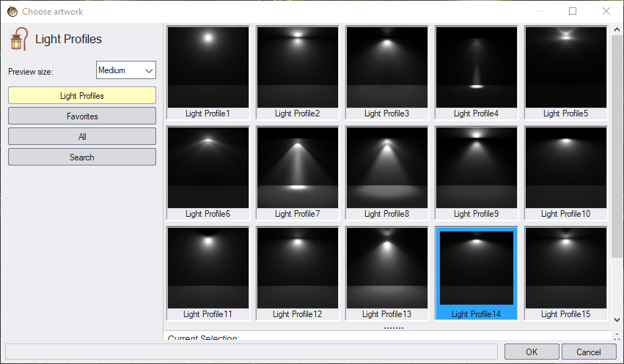Select the Light Profile7 cone thumbnail

pos(297,167)
